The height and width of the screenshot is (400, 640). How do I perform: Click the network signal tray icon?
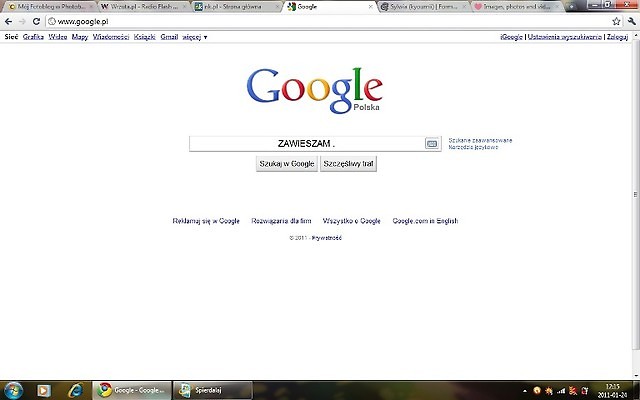(561, 391)
